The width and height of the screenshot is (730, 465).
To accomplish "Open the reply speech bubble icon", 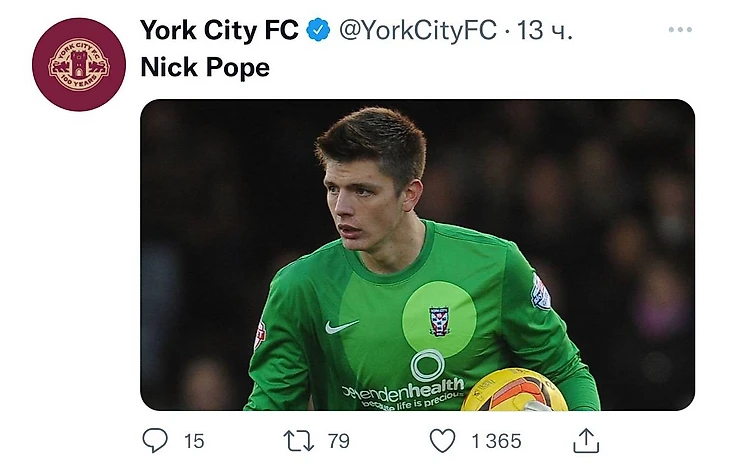I will 156,440.
